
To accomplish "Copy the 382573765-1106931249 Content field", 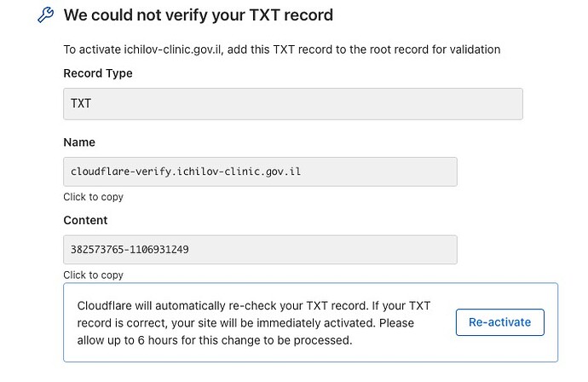I will [x=260, y=250].
